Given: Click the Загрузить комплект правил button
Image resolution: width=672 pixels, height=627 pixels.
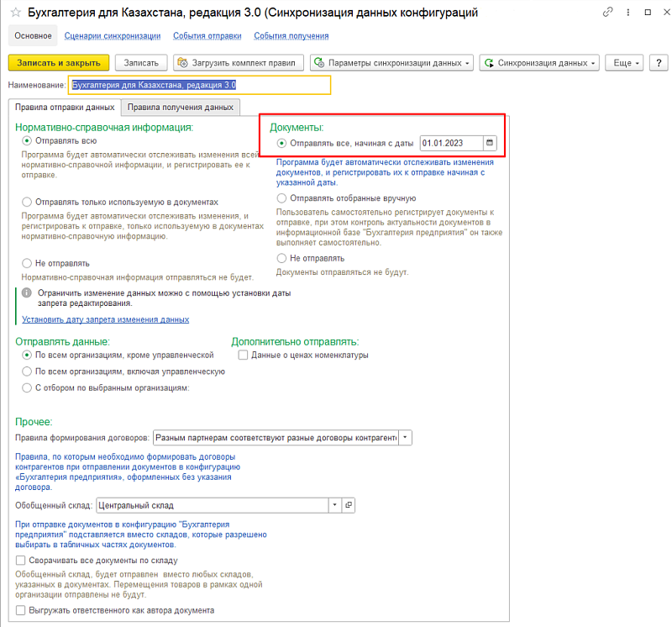Looking at the screenshot, I should click(238, 63).
